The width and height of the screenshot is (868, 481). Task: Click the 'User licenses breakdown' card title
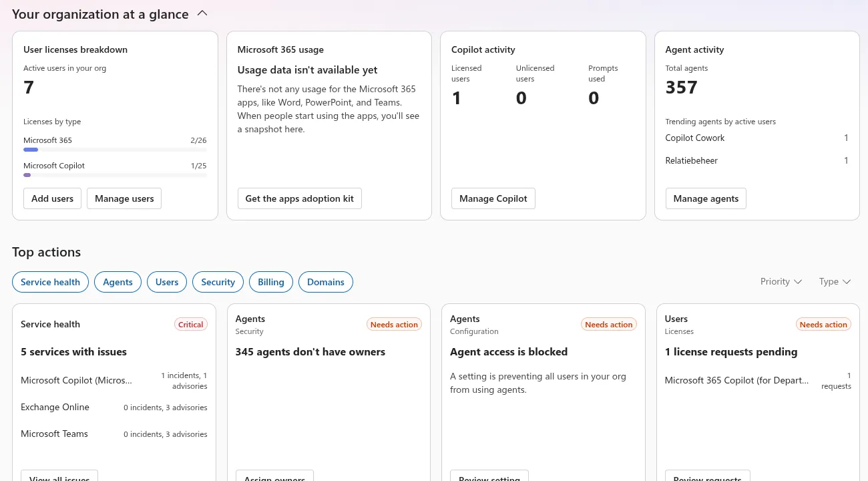(75, 49)
